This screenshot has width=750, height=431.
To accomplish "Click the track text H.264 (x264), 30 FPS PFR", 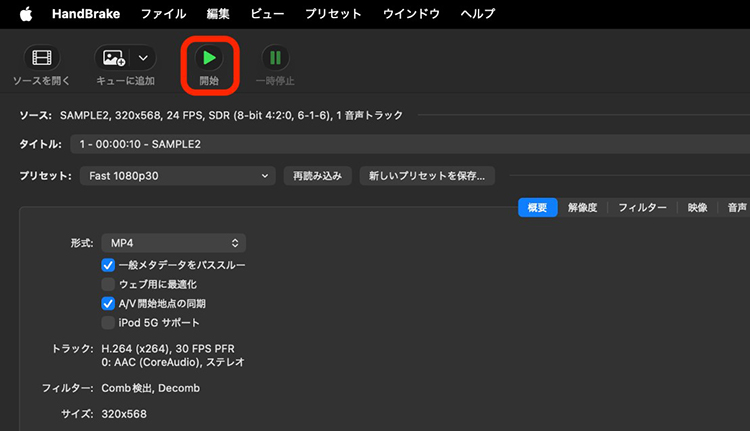I will [x=168, y=349].
